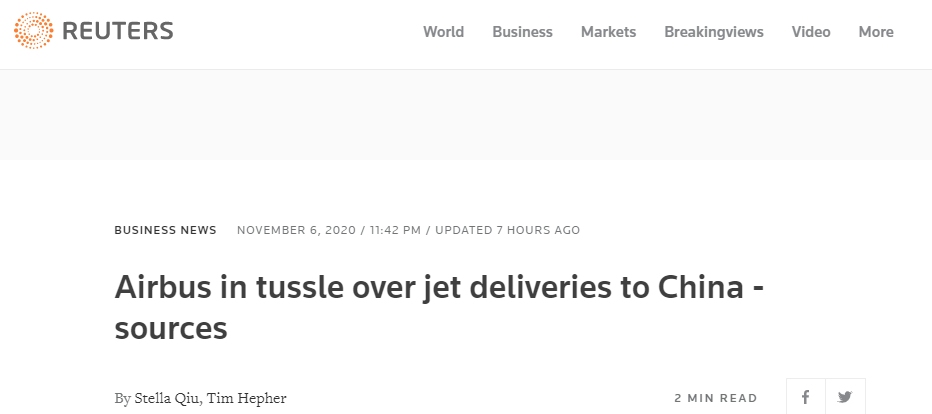Share article on Twitter

pyautogui.click(x=845, y=397)
